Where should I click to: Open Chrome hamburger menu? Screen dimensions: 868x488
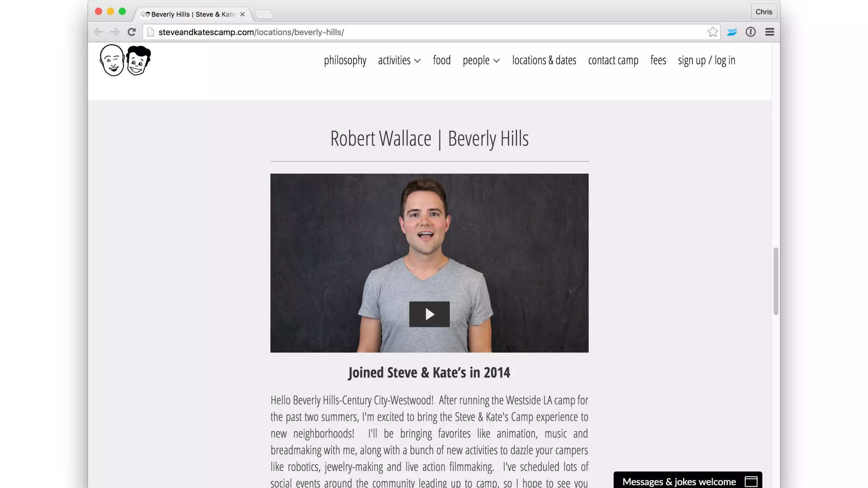click(x=770, y=32)
